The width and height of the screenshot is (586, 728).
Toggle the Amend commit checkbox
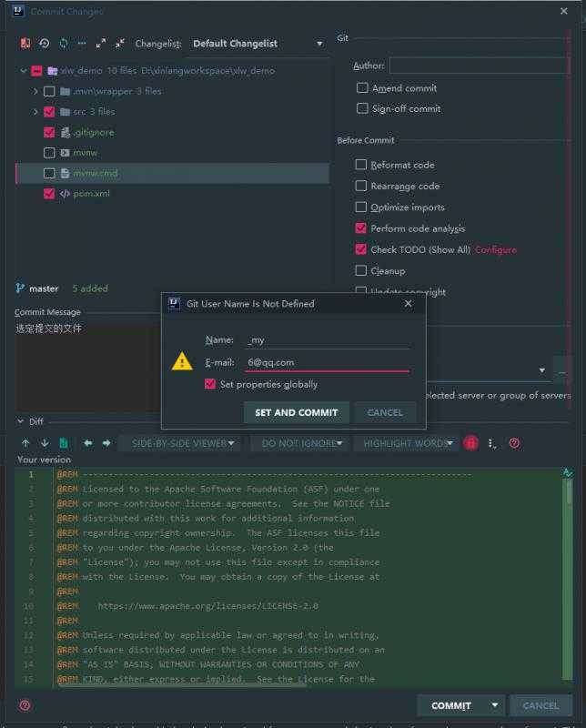[x=362, y=88]
